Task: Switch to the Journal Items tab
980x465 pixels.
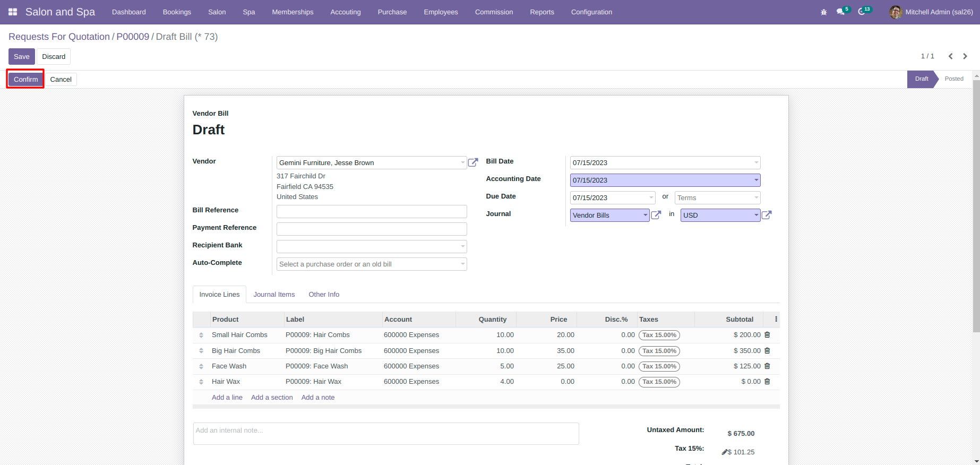Action: click(274, 294)
